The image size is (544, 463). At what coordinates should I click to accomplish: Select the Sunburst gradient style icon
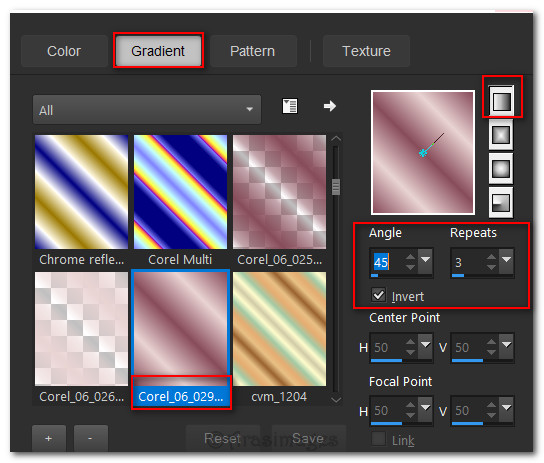click(501, 169)
